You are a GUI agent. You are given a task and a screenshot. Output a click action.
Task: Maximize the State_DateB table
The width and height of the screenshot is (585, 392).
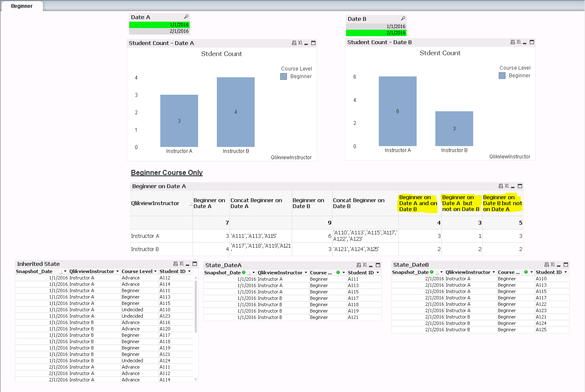[566, 265]
